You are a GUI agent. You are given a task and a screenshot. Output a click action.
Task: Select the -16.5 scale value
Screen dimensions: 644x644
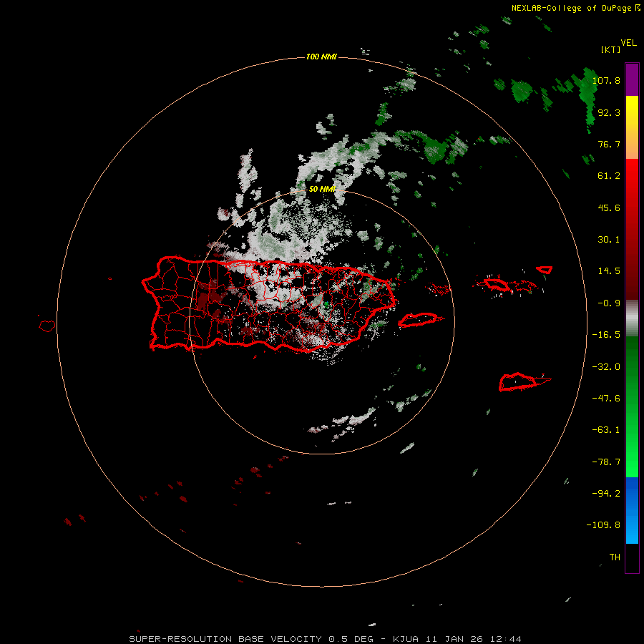[606, 335]
